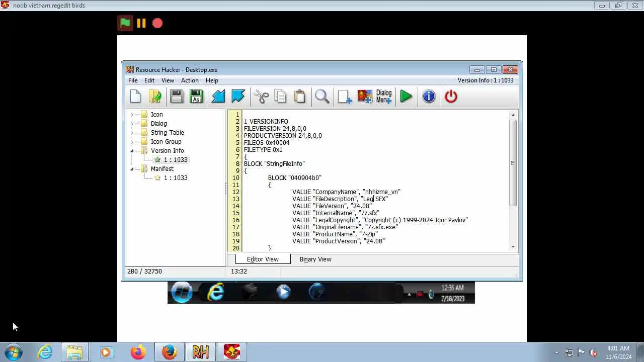Open the Windows Start button
The height and width of the screenshot is (362, 644).
pos(14,352)
